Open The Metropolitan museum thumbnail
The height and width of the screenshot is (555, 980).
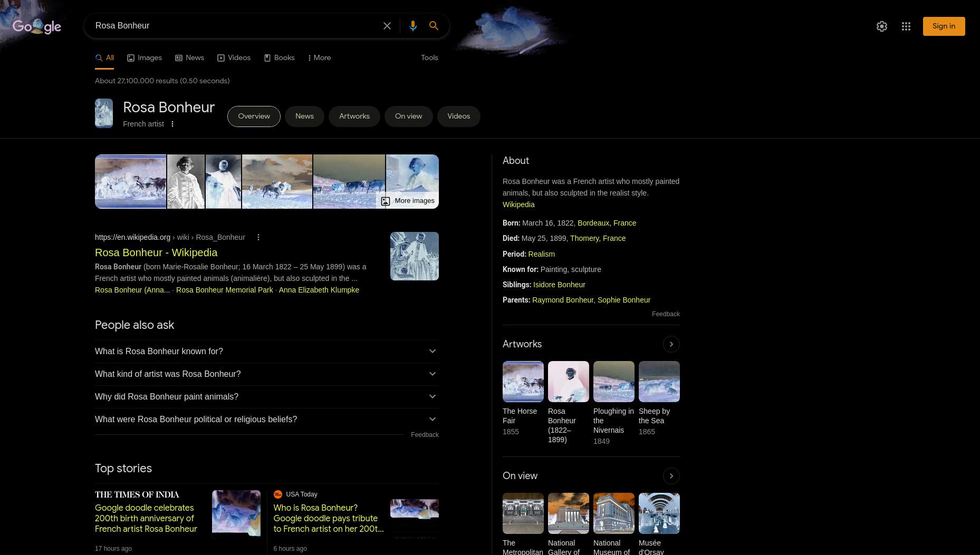pyautogui.click(x=523, y=513)
